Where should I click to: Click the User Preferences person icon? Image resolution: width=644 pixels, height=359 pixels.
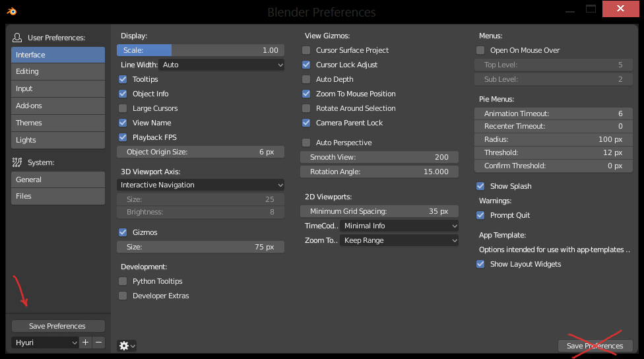pyautogui.click(x=17, y=38)
